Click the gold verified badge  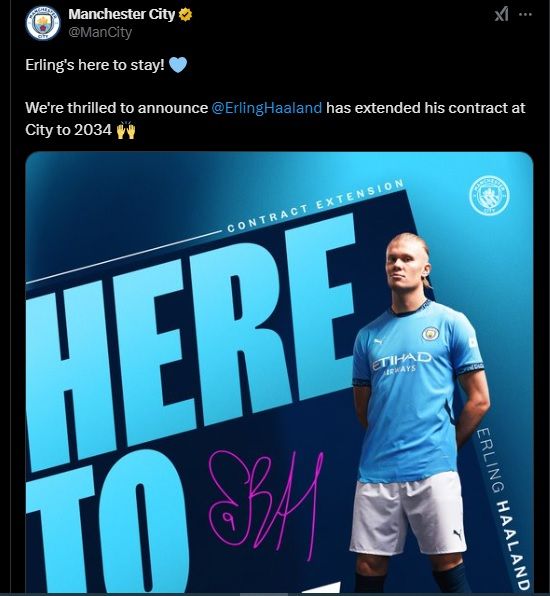click(185, 15)
